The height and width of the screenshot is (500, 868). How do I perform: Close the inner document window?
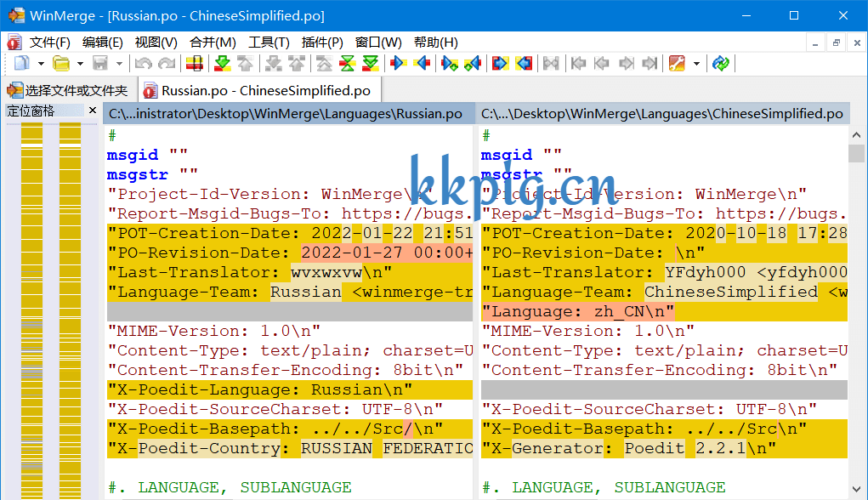click(857, 43)
